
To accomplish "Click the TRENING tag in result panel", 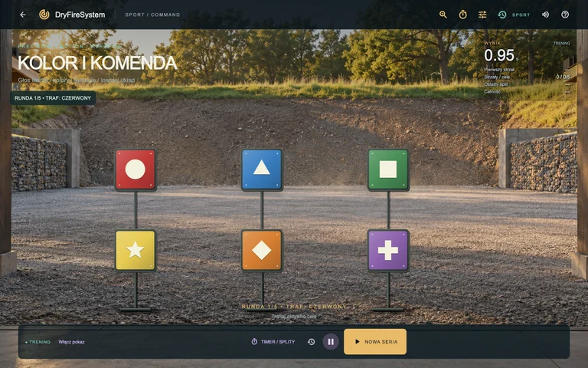I will tap(561, 43).
